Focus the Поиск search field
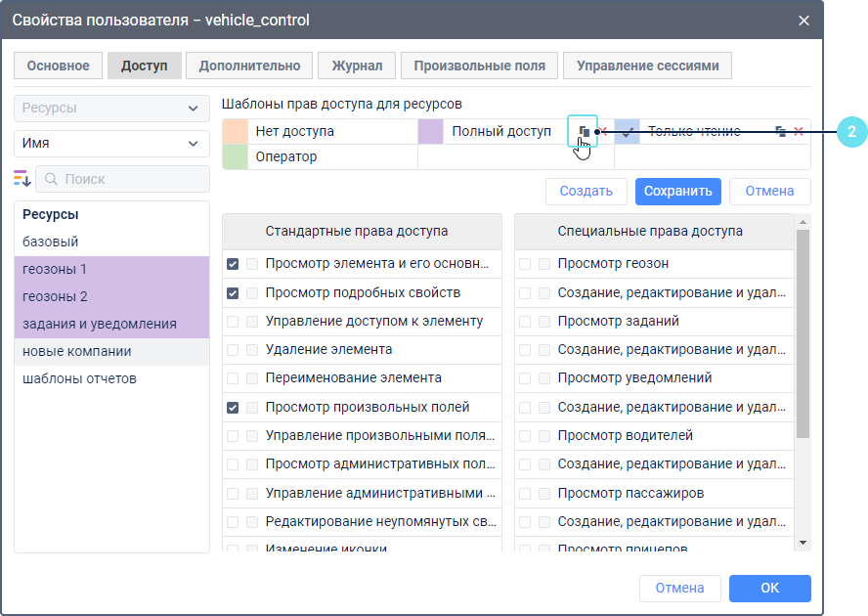The height and width of the screenshot is (616, 868). point(132,179)
